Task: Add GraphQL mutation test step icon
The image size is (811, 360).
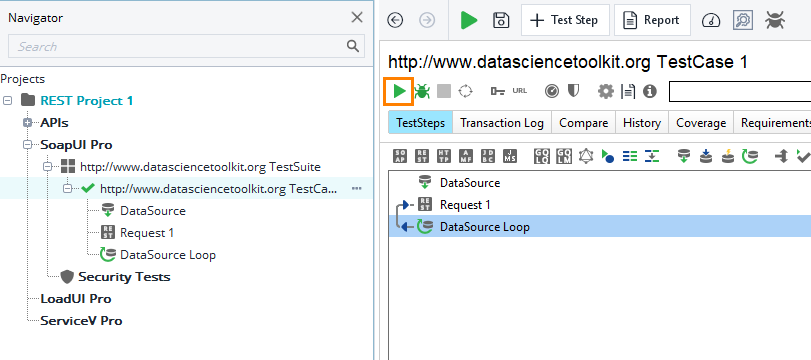Action: tap(563, 156)
